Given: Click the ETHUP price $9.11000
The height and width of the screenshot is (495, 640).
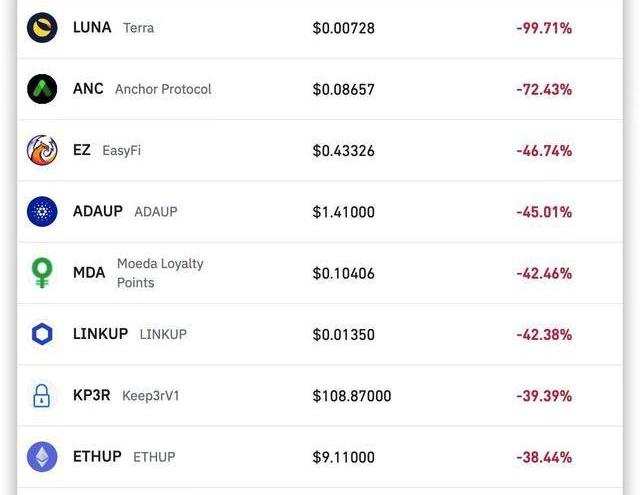Looking at the screenshot, I should point(343,457).
